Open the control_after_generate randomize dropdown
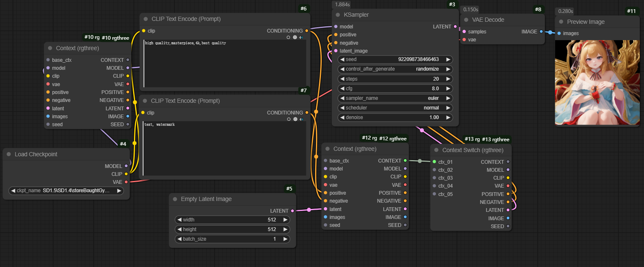This screenshot has height=267, width=644. tap(395, 69)
